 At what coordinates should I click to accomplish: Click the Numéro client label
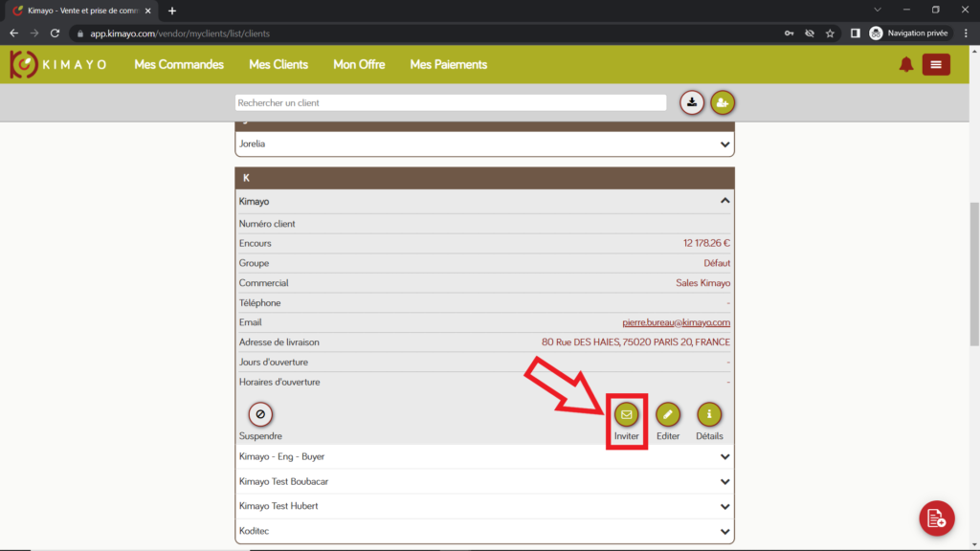[267, 224]
